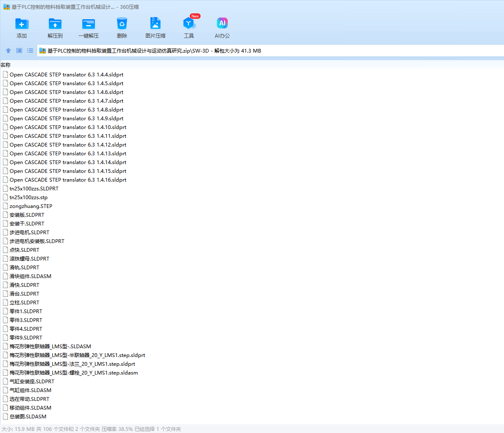Select file icon of tn25x100zzs.SLDPRT
This screenshot has width=504, height=433.
(5, 188)
